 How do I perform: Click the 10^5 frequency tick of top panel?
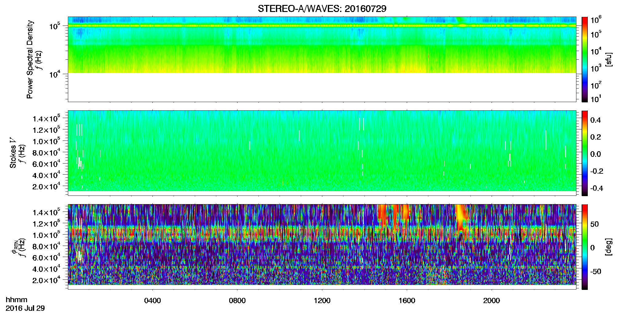tap(55, 26)
